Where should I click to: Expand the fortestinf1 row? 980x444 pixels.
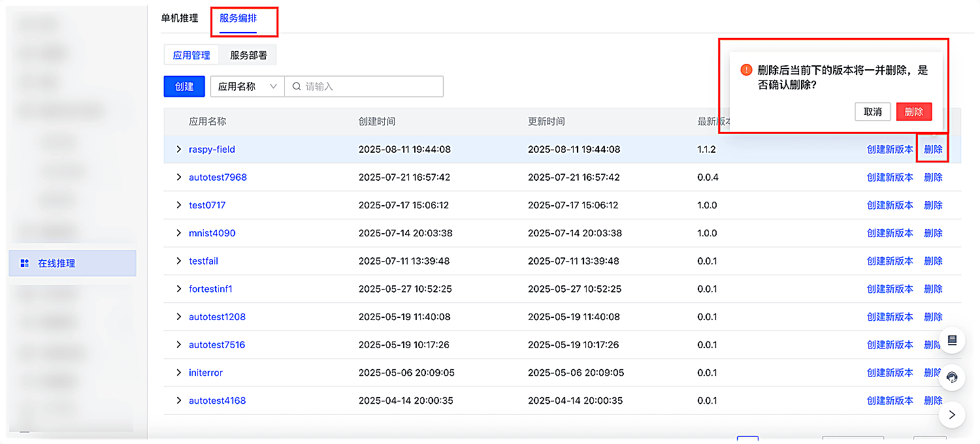(178, 289)
